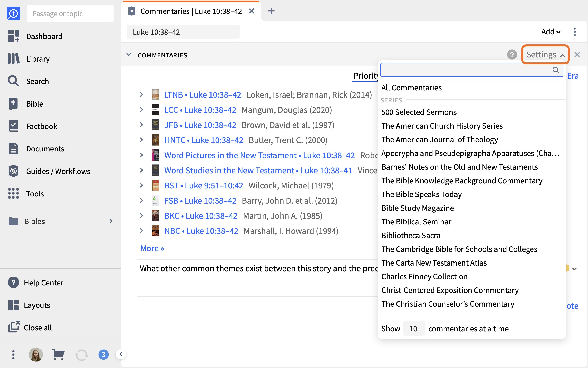Open a new tab with plus icon
Screen dimensions: 588x368
pyautogui.click(x=271, y=11)
